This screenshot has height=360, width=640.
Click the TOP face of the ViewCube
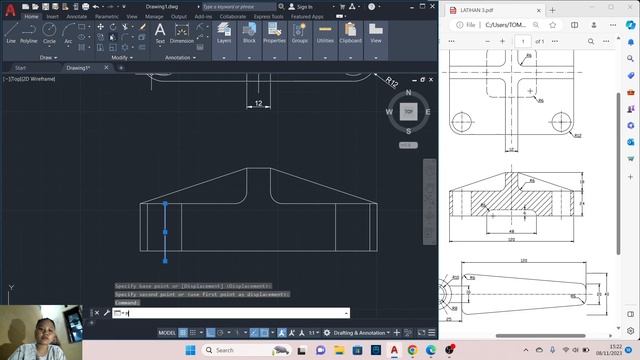click(409, 111)
